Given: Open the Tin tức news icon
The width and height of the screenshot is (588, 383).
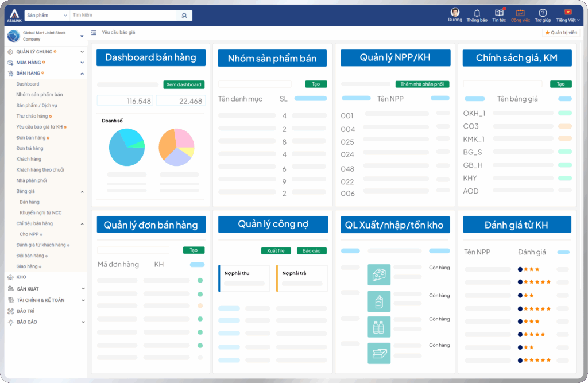Looking at the screenshot, I should tap(499, 13).
